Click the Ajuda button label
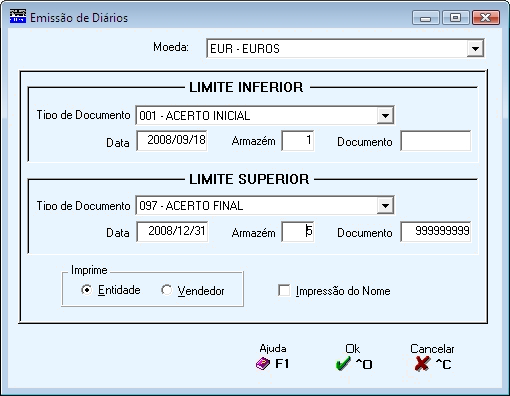This screenshot has height=396, width=510. (273, 349)
